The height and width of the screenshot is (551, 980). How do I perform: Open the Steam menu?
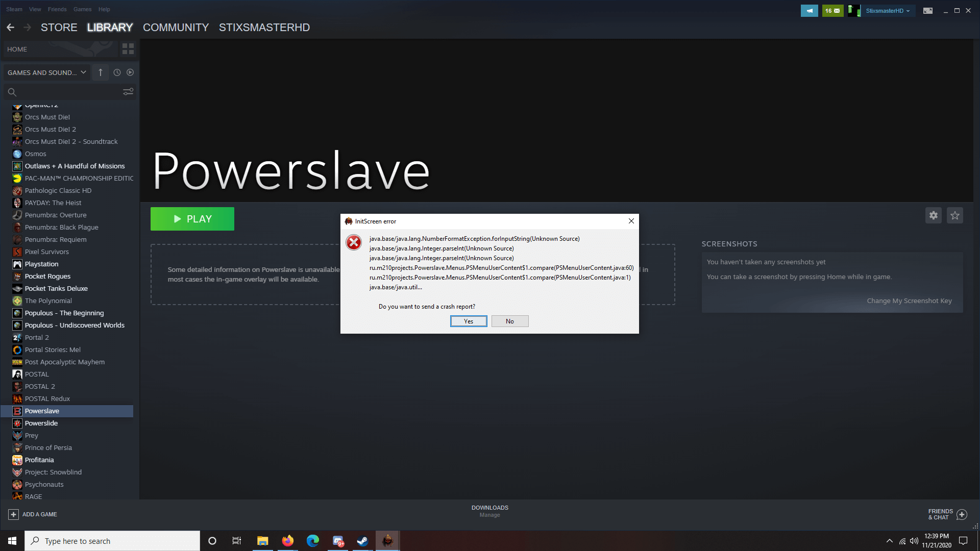14,9
